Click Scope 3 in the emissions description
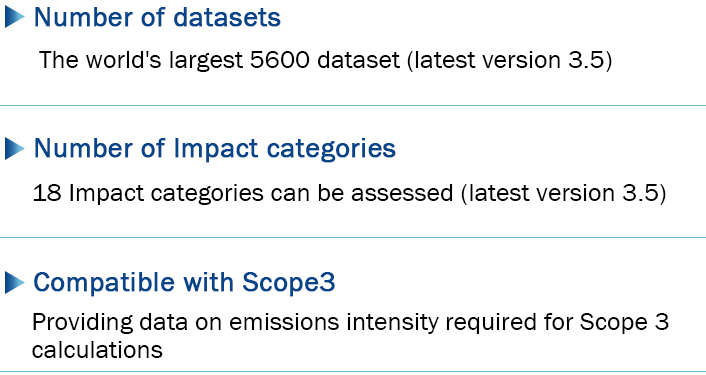Image resolution: width=706 pixels, height=375 pixels. pos(624,322)
